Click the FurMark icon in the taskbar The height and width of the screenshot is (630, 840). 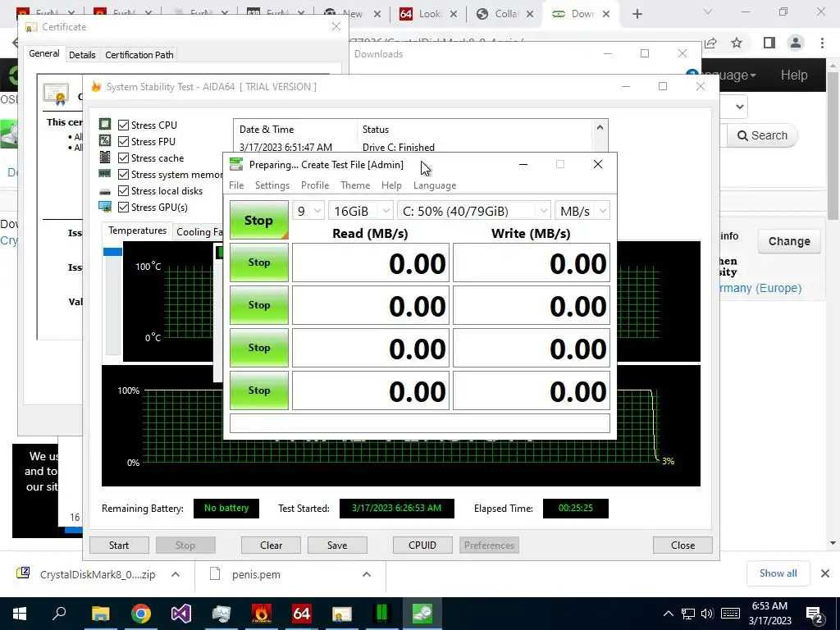(x=262, y=614)
